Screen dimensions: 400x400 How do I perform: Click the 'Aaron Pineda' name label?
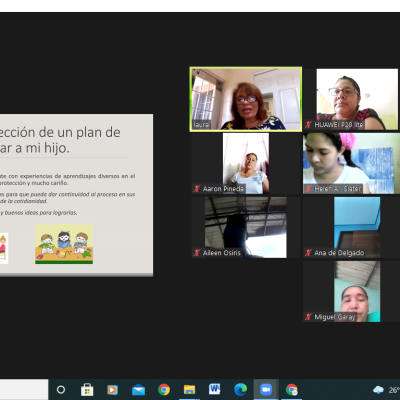coord(223,189)
